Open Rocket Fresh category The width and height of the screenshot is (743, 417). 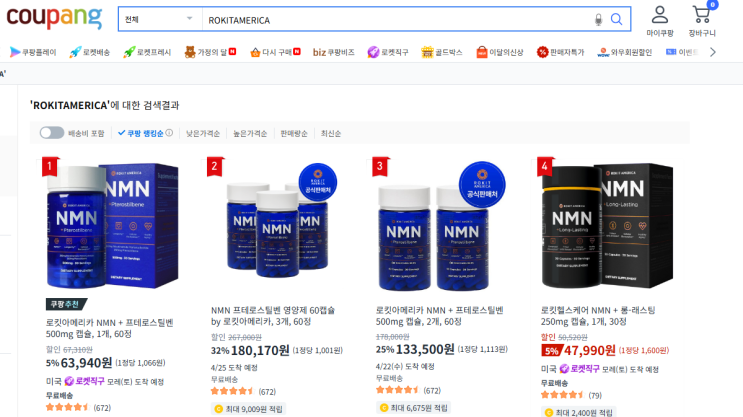(x=147, y=52)
